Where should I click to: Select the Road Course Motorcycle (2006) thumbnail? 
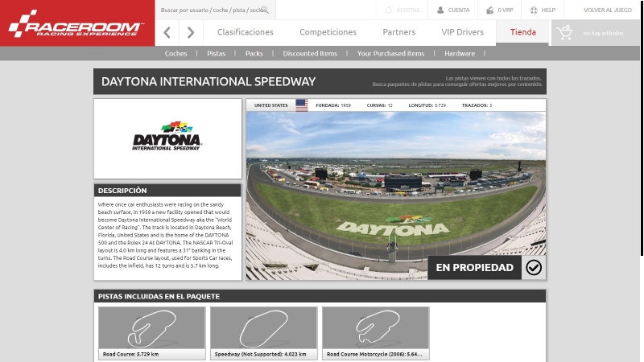[x=376, y=333]
